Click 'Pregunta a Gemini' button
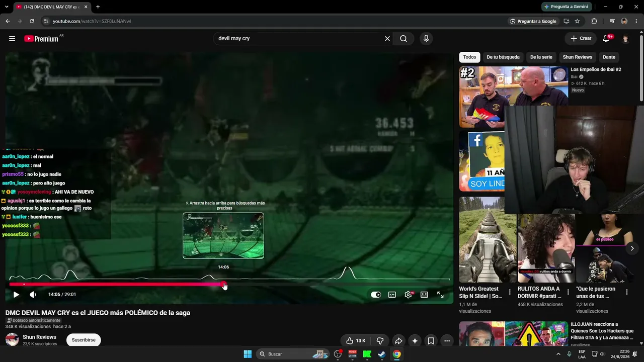 click(x=566, y=7)
